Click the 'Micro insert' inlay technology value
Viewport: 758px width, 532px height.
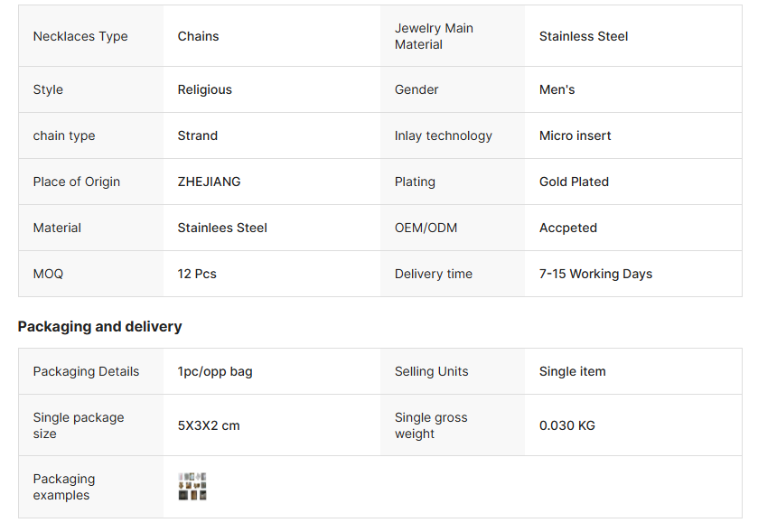point(576,135)
